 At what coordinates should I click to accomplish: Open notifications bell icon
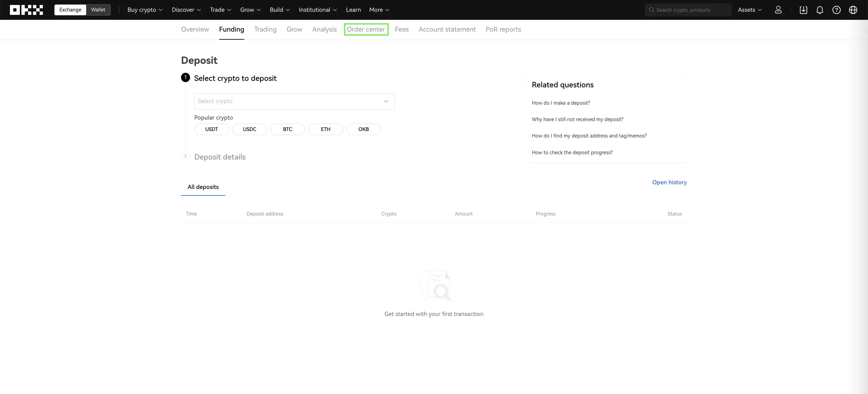click(x=820, y=10)
